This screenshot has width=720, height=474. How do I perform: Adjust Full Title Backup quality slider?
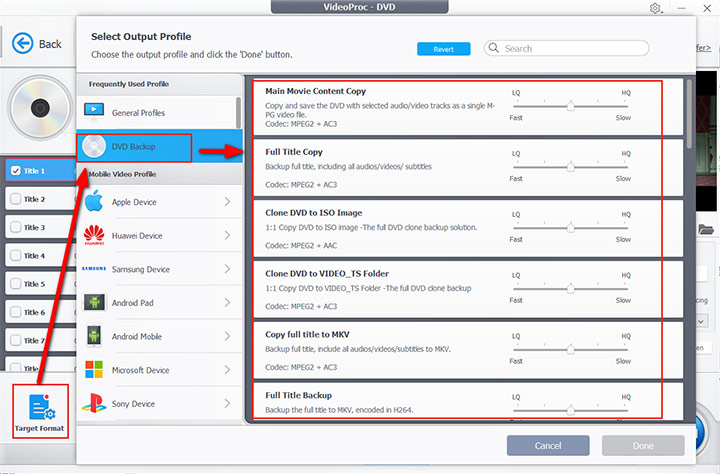(x=570, y=410)
